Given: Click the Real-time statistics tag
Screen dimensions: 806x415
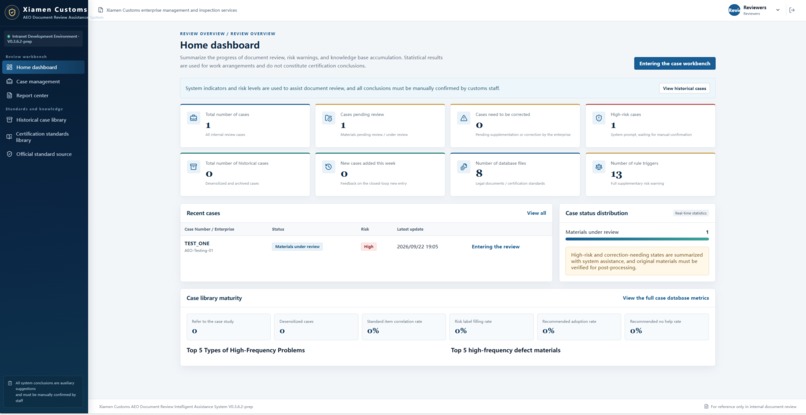Looking at the screenshot, I should coord(691,213).
